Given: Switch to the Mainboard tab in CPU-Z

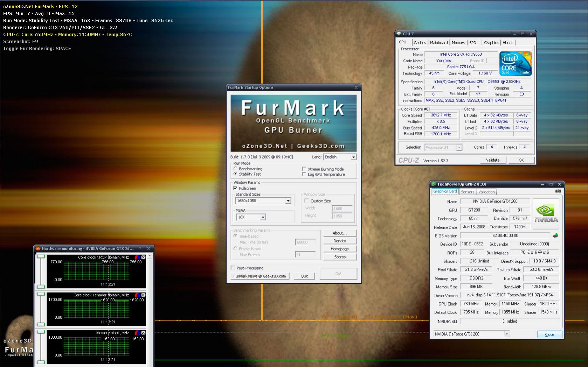Looking at the screenshot, I should coord(439,43).
